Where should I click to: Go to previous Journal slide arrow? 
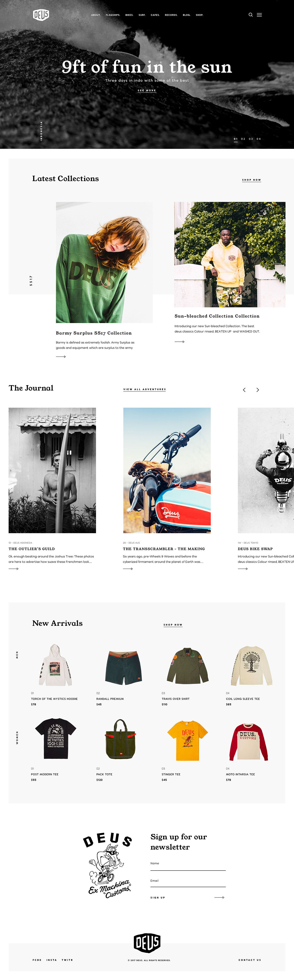click(x=244, y=390)
